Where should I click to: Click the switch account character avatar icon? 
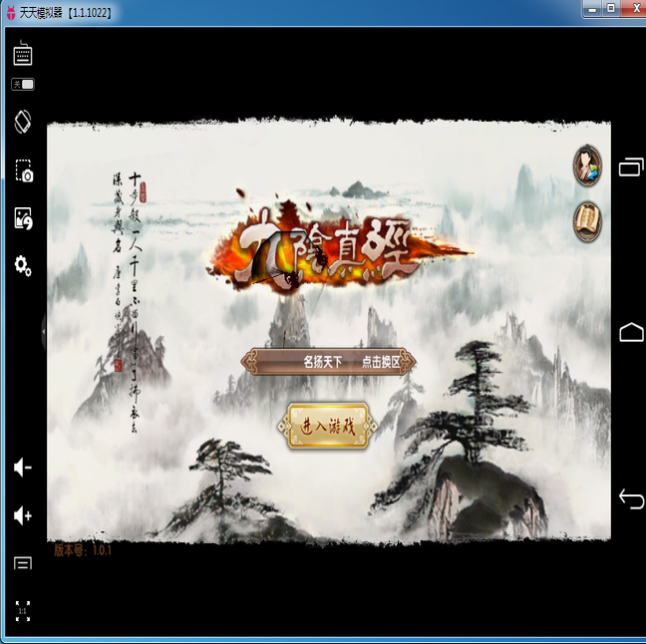[x=588, y=164]
